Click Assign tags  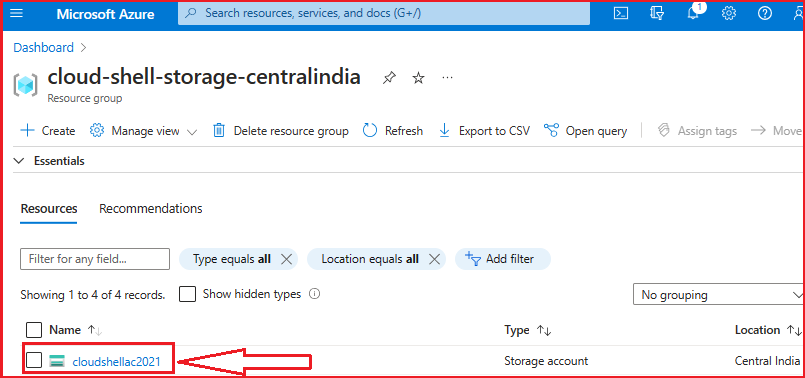697,131
